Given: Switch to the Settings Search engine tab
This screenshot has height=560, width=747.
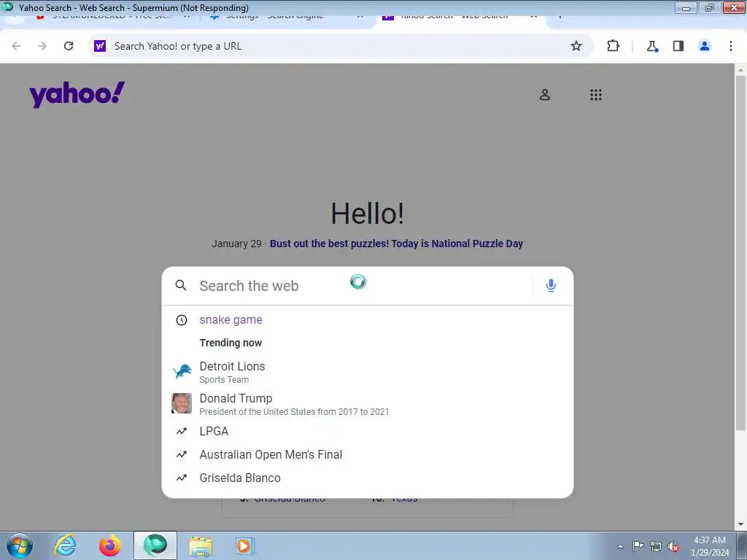Looking at the screenshot, I should [x=287, y=17].
